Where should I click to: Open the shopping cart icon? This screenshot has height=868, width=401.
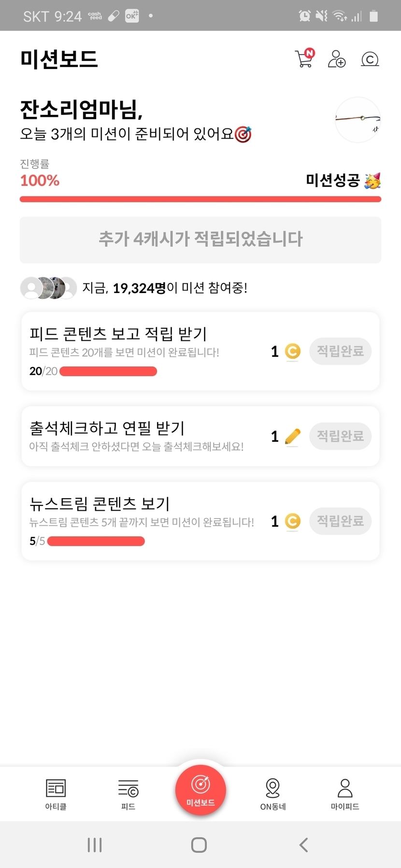[x=304, y=59]
